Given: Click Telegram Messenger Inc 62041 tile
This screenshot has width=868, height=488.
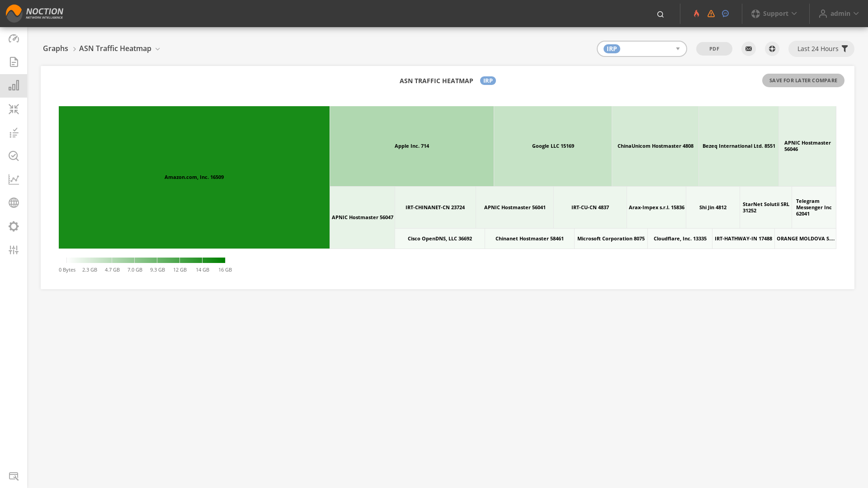Looking at the screenshot, I should tap(814, 207).
